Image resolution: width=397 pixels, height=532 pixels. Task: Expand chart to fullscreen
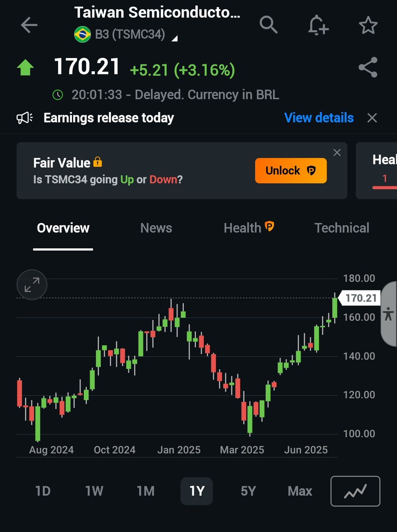(31, 285)
